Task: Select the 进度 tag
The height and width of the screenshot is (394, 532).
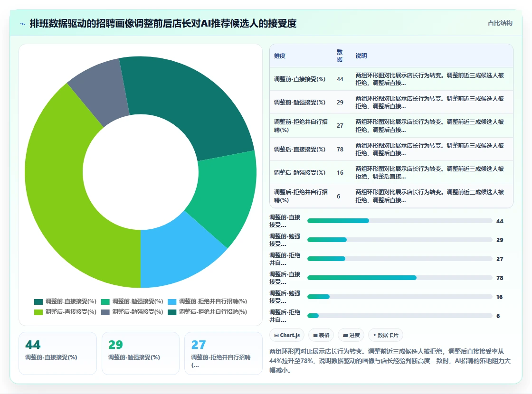Action: (351, 335)
